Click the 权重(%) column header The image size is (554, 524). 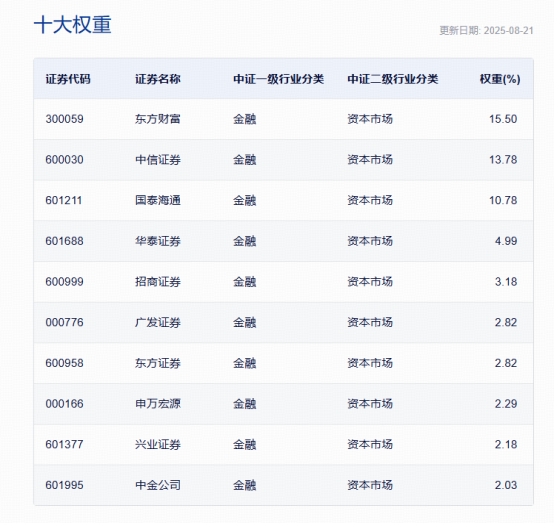[500, 79]
